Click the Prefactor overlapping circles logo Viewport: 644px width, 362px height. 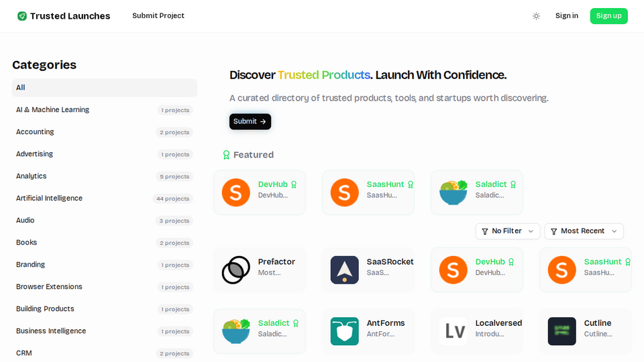pos(235,270)
